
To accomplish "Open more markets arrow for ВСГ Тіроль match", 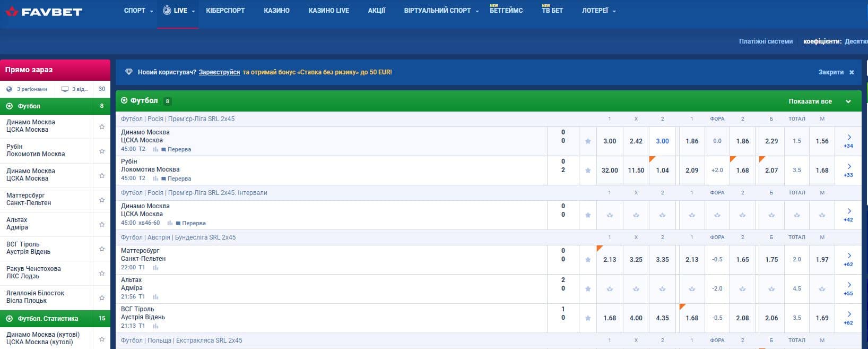I will (x=848, y=318).
